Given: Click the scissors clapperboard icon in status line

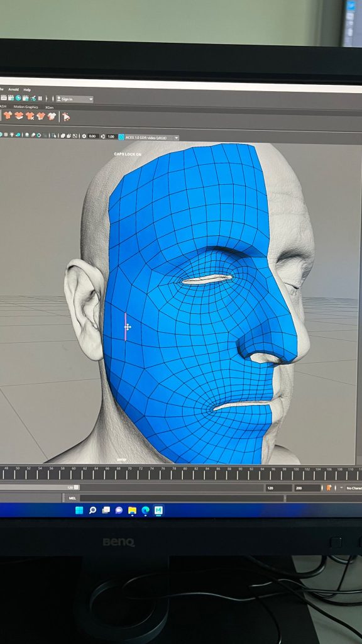Looking at the screenshot, I should 33,98.
